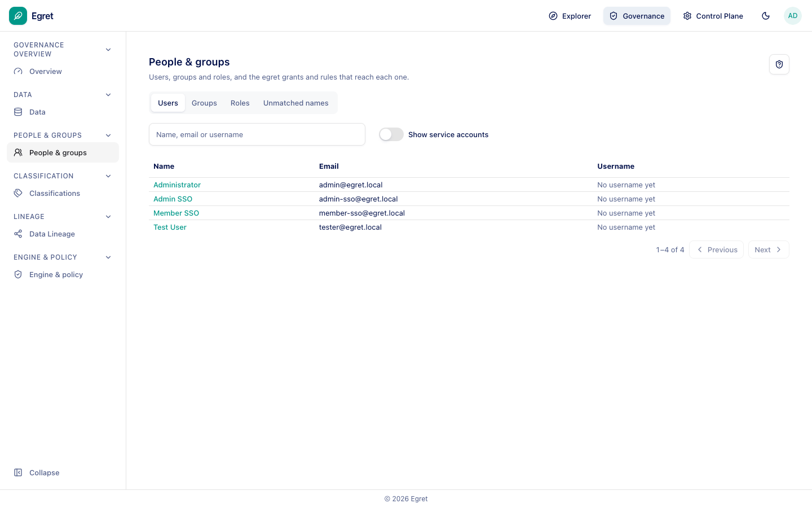
Task: Switch to the Groups tab
Action: pyautogui.click(x=204, y=103)
